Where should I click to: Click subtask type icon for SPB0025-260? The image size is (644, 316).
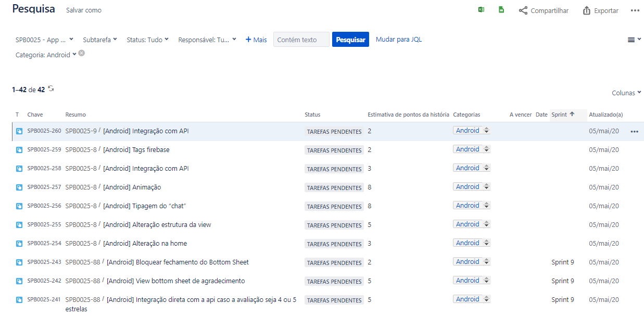(x=19, y=131)
